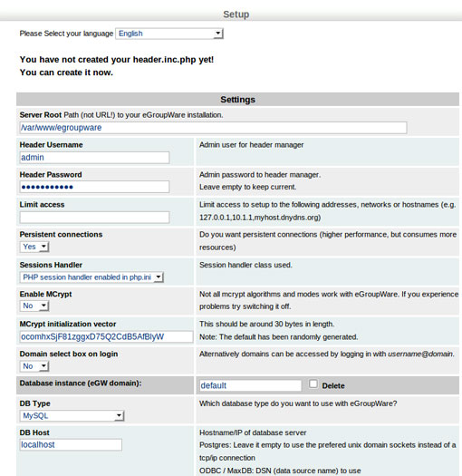
Task: Click 'Leave empty to keep current.' text
Action: tap(247, 187)
